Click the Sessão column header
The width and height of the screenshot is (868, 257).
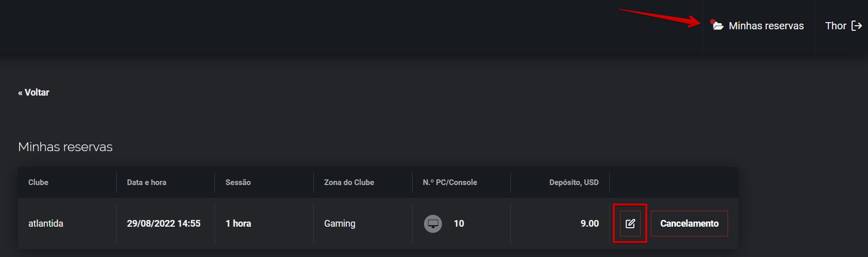238,182
